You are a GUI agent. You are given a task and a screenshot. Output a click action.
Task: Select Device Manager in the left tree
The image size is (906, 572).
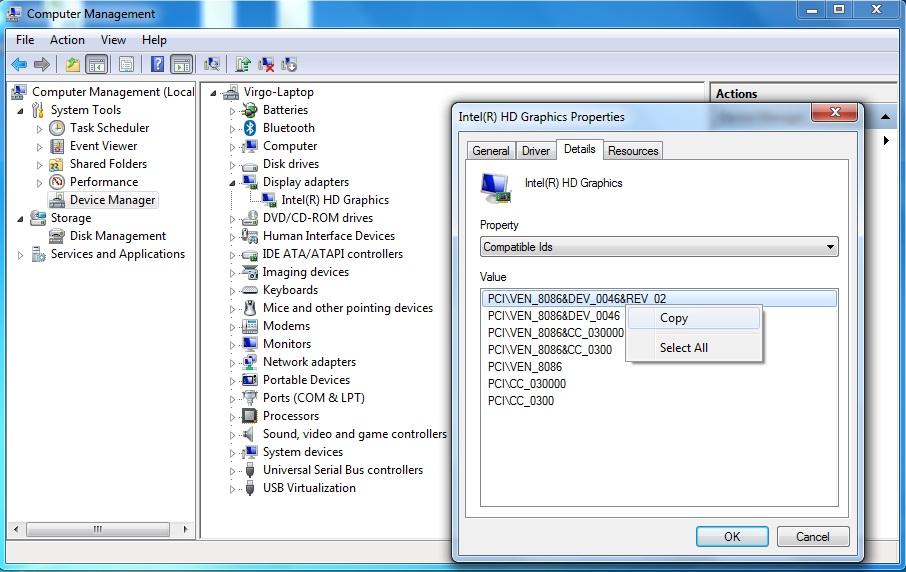click(x=112, y=200)
